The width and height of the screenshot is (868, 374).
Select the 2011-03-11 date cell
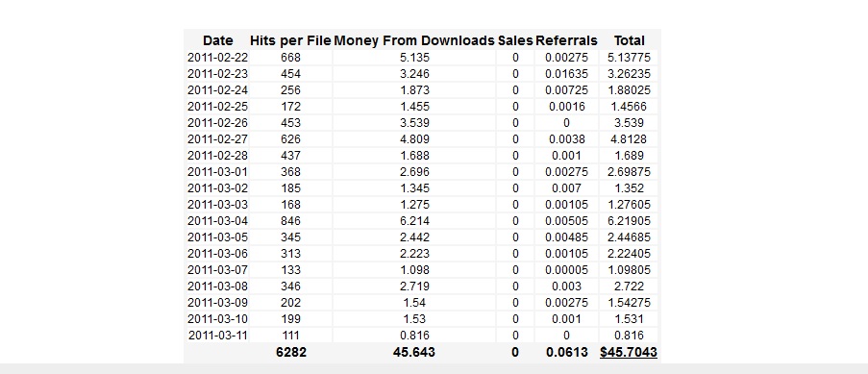[x=217, y=336]
